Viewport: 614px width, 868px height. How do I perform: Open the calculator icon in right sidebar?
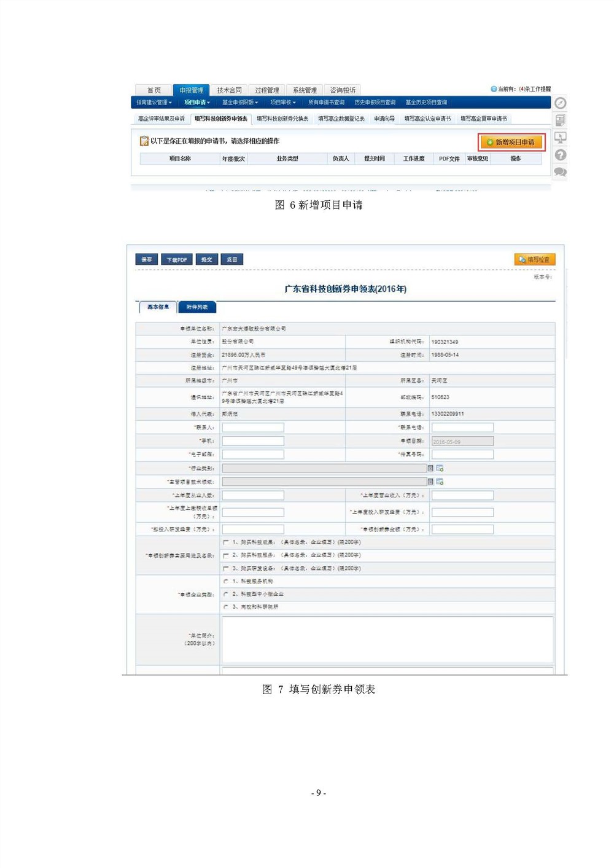pos(560,120)
